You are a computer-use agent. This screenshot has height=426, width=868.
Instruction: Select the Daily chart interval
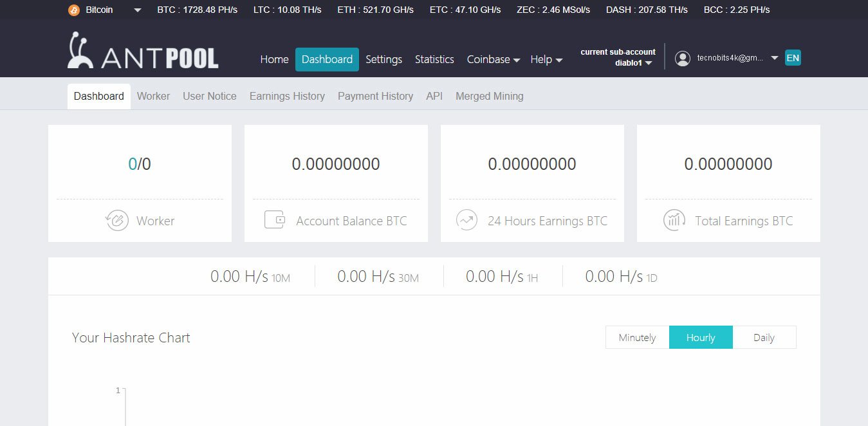(764, 337)
